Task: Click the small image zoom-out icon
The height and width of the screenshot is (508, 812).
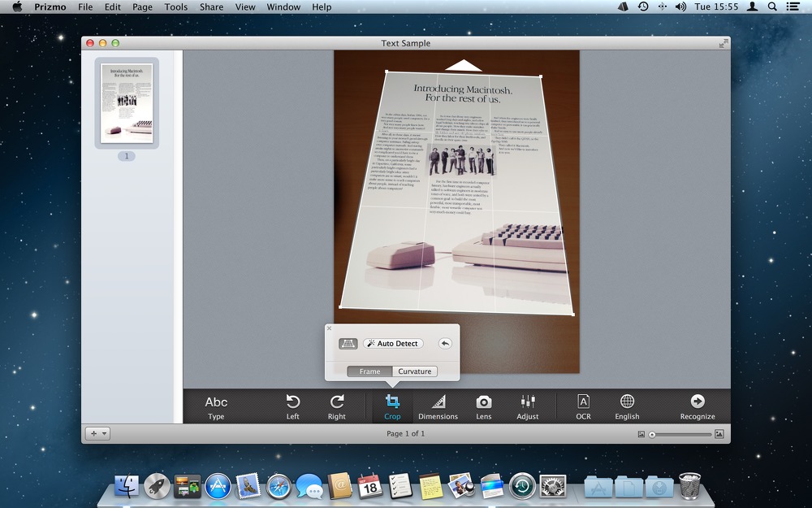Action: tap(641, 434)
